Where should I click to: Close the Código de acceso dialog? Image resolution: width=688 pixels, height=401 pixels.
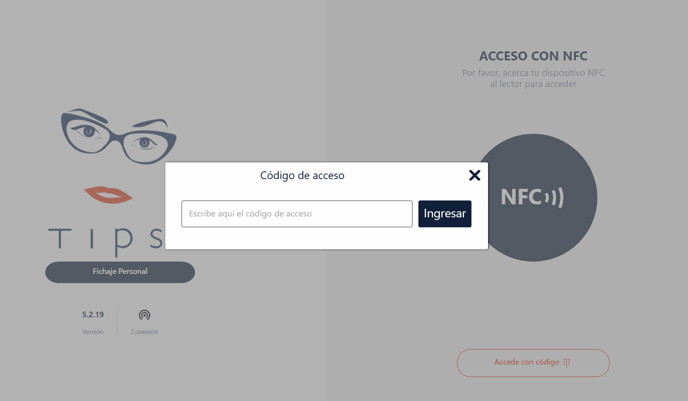(474, 176)
